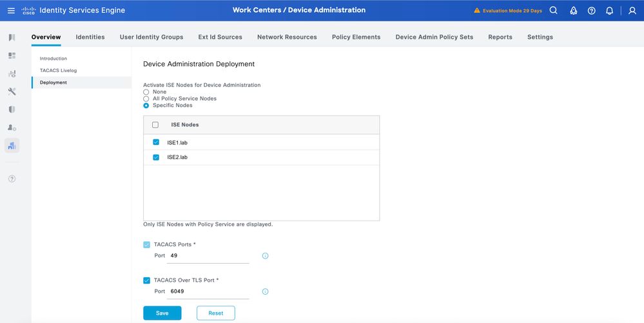Switch to the Device Admin Policy Sets tab
The width and height of the screenshot is (644, 323).
pos(434,37)
